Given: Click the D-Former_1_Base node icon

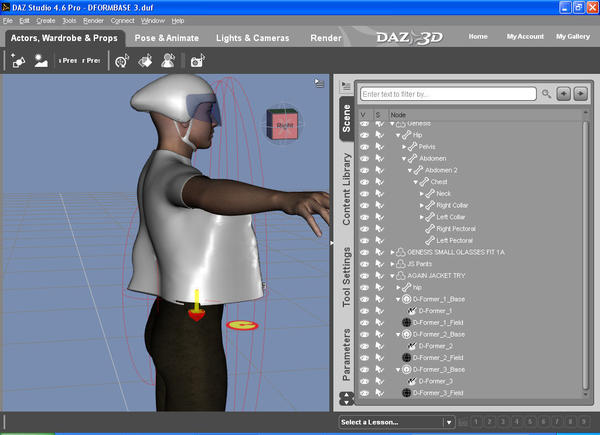Looking at the screenshot, I should click(x=406, y=299).
